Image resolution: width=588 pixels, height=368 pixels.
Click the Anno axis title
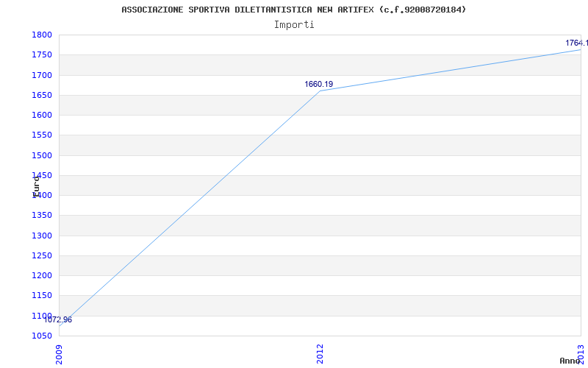coord(570,361)
